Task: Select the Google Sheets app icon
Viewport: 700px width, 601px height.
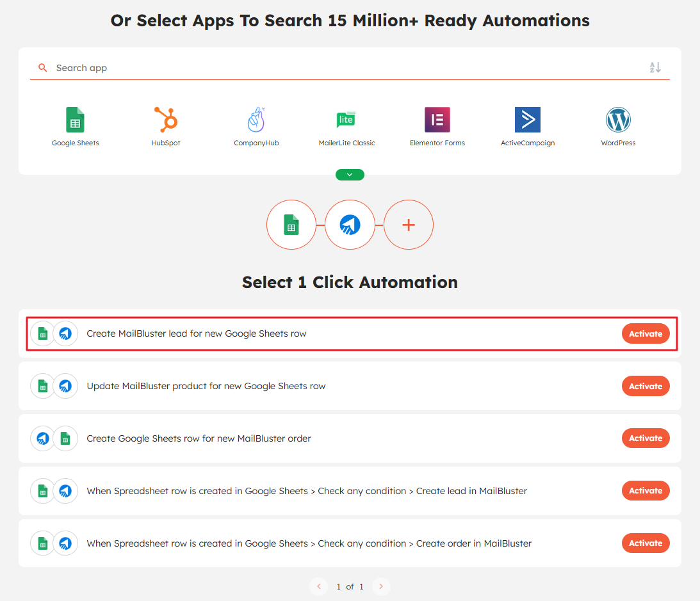Action: pos(75,120)
